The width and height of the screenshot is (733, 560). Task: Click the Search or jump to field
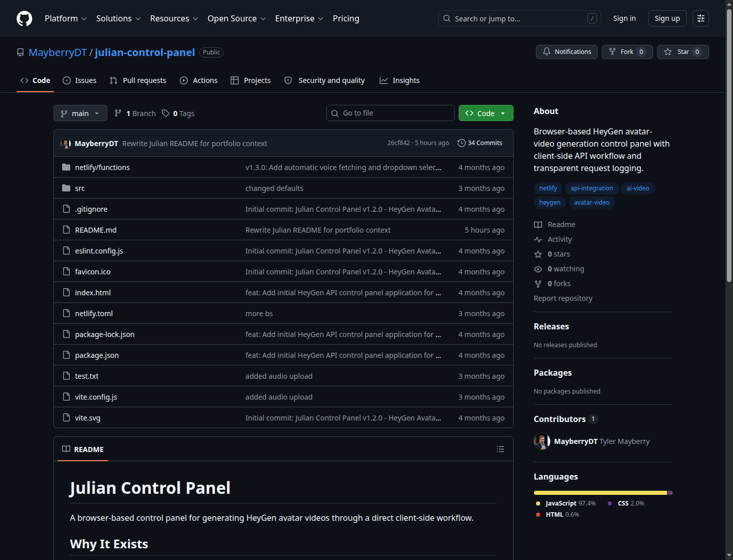(520, 18)
